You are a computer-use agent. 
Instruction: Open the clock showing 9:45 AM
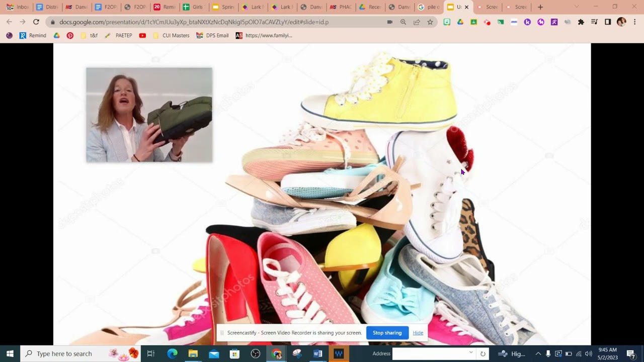tap(607, 353)
